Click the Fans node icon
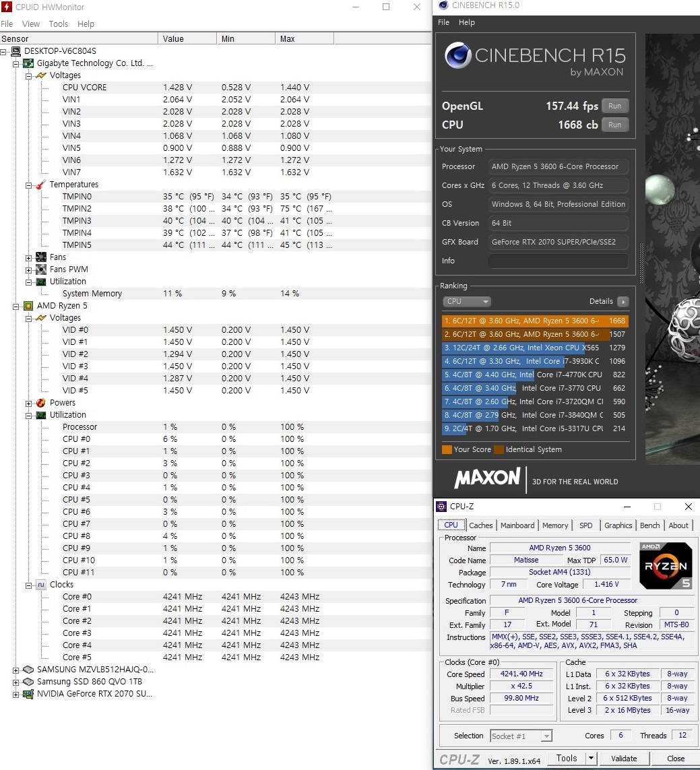This screenshot has width=700, height=770. pyautogui.click(x=41, y=257)
